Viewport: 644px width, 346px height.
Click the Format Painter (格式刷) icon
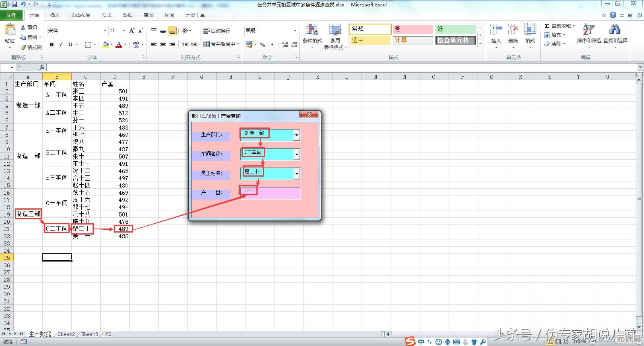pyautogui.click(x=23, y=47)
